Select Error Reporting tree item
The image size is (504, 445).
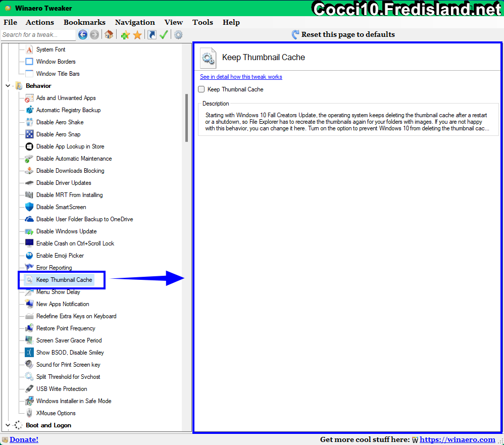click(x=54, y=268)
